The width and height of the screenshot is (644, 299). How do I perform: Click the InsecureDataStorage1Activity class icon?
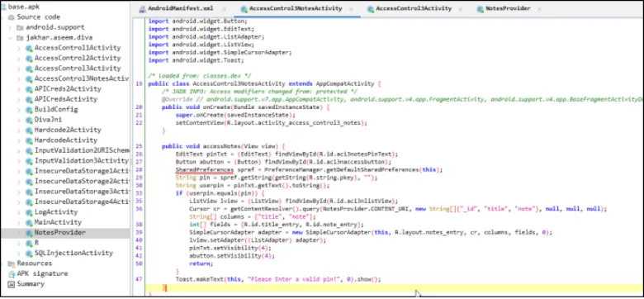point(29,171)
